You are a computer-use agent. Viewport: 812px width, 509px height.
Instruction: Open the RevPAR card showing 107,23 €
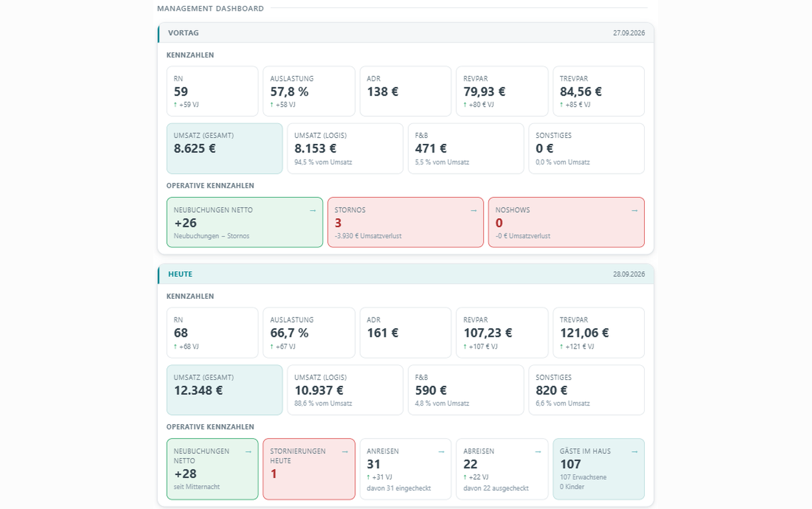click(502, 333)
